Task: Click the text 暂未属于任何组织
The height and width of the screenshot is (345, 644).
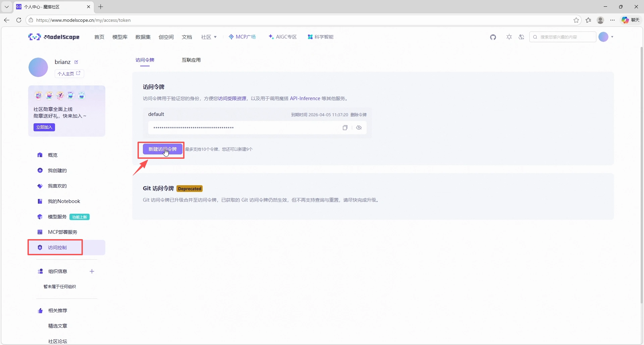Action: [60, 287]
